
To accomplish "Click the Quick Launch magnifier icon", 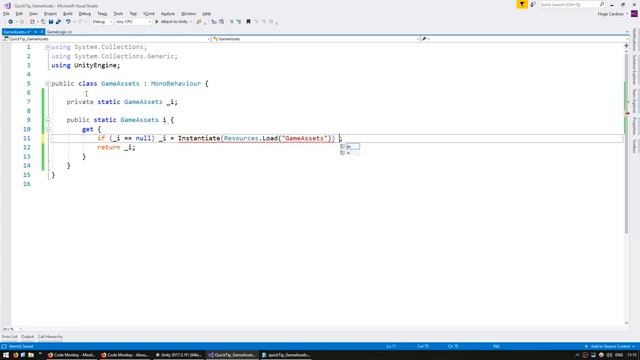I will 602,4.
